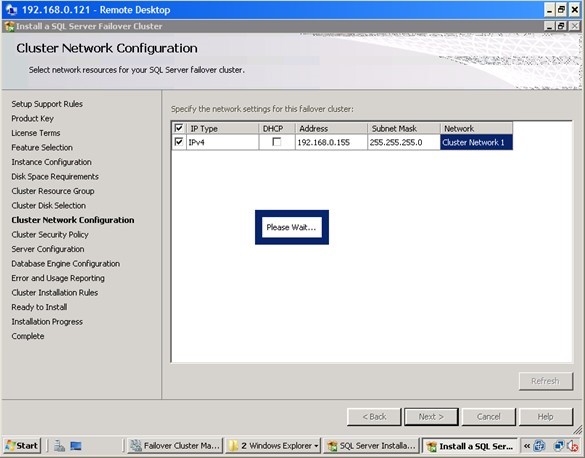Select Server Configuration step

point(48,249)
